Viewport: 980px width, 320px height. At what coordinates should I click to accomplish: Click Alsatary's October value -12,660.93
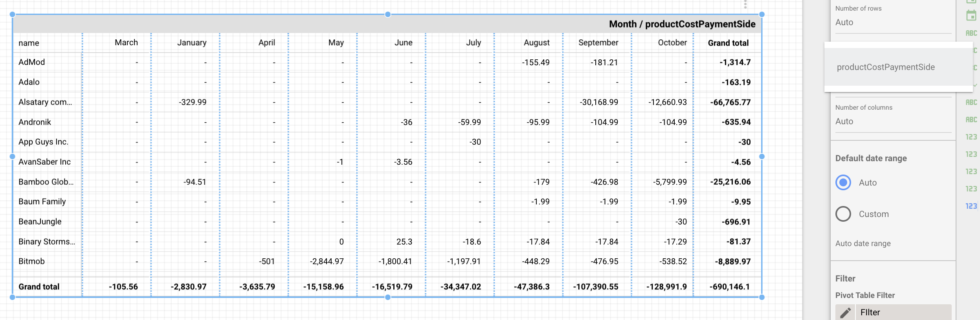(x=668, y=102)
